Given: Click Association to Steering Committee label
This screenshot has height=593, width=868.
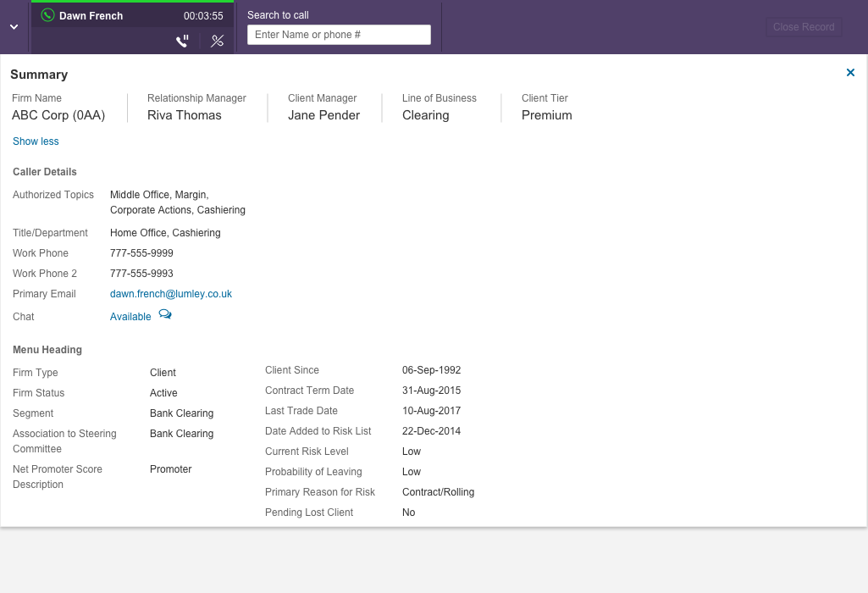Looking at the screenshot, I should pos(64,441).
